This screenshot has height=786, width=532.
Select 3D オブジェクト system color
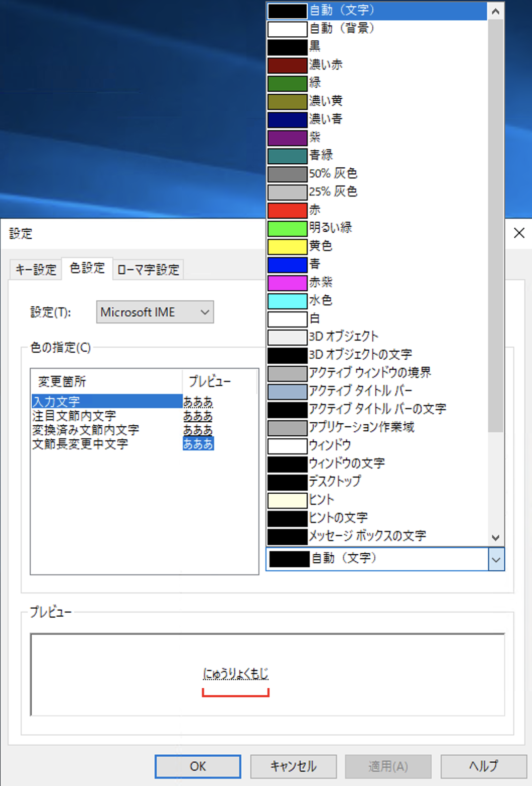[377, 337]
